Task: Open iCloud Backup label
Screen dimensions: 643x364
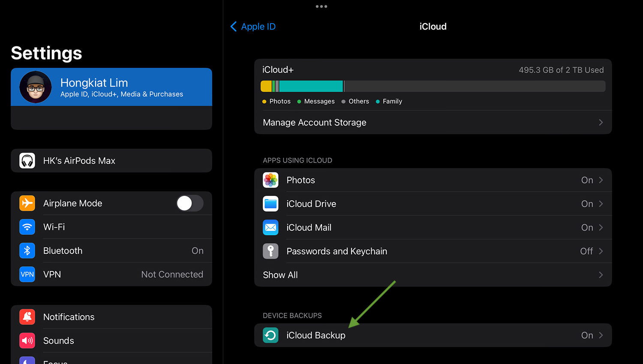Action: pos(316,335)
